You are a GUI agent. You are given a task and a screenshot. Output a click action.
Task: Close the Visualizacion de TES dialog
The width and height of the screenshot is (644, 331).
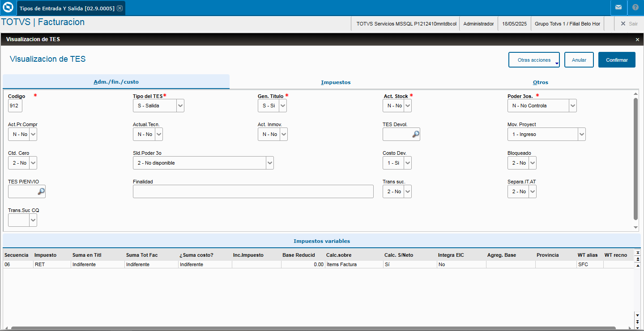click(637, 39)
